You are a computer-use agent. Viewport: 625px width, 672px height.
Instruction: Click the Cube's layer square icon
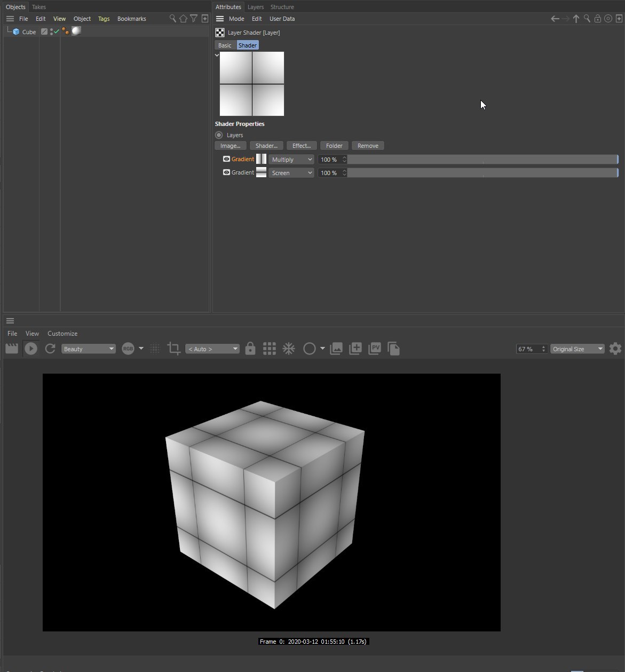pos(44,31)
